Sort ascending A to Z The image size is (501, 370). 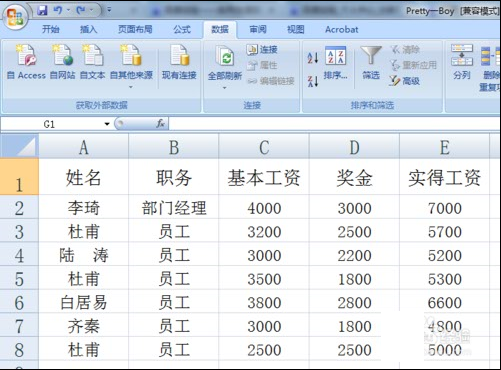(313, 58)
